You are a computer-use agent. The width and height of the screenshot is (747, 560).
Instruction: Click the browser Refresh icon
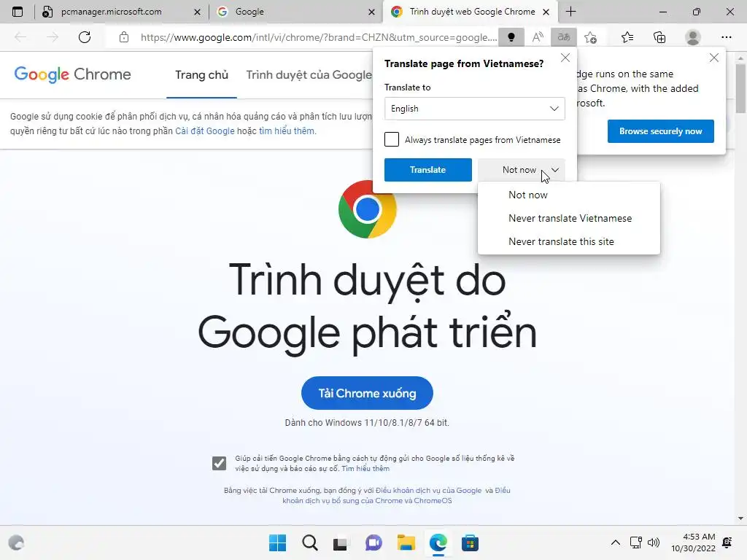pos(85,37)
